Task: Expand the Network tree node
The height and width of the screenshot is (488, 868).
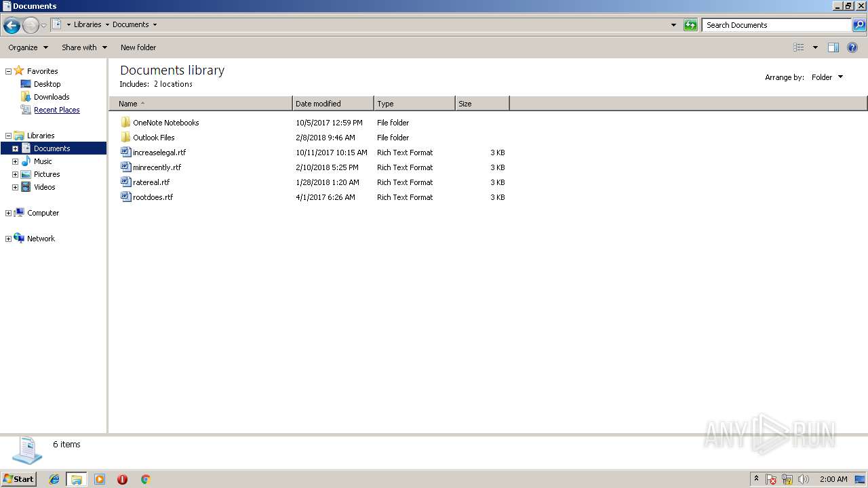Action: pos(8,239)
